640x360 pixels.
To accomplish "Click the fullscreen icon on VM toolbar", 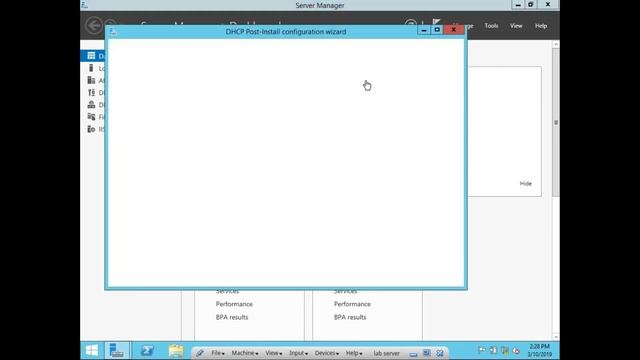I will point(427,353).
